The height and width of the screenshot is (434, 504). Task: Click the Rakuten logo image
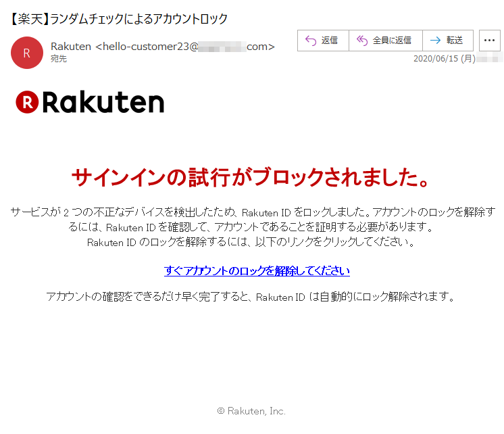coord(90,102)
